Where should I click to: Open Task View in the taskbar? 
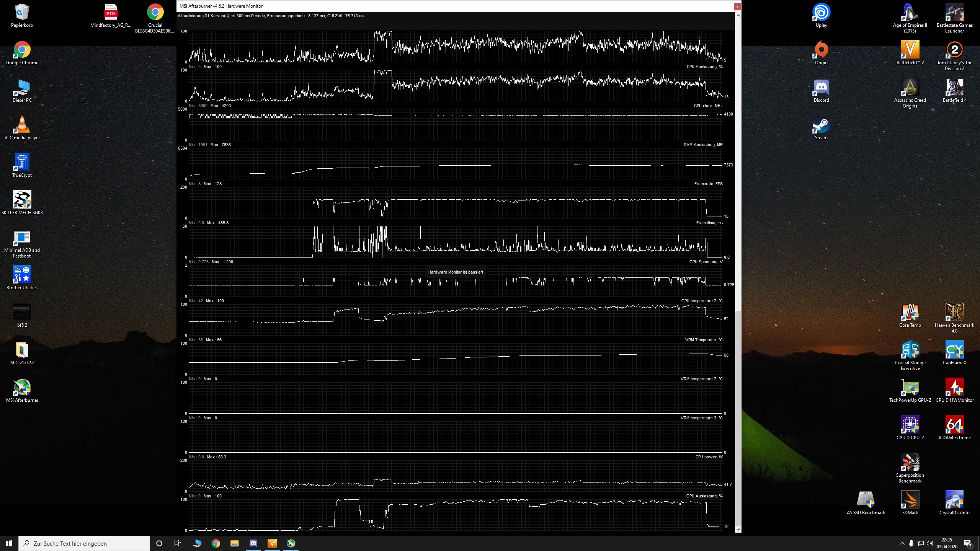(178, 543)
